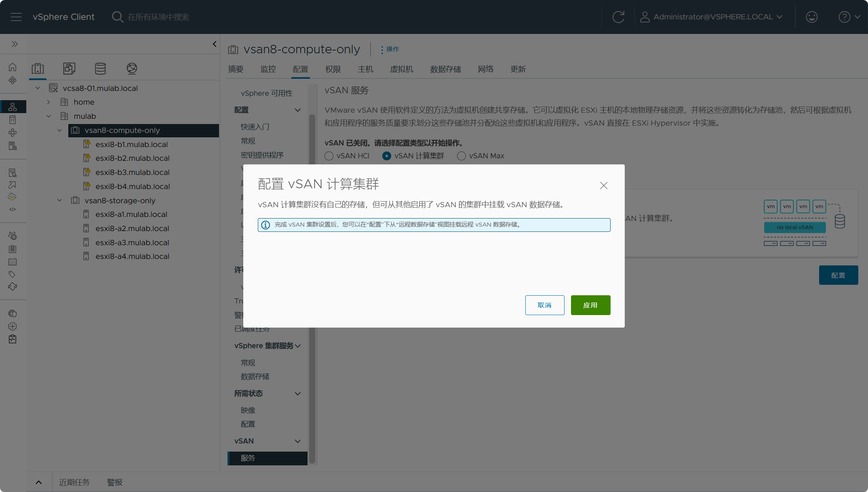The image size is (868, 492).
Task: Open 密钥提供程序 settings item
Action: (x=262, y=155)
